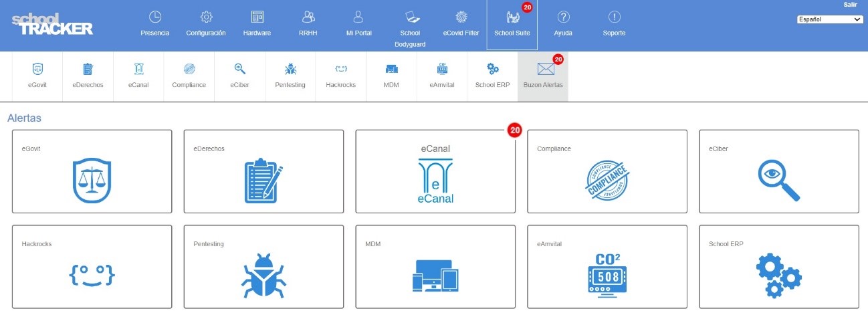Screen dimensions: 868x321
Task: Click the Salir logout link
Action: [850, 5]
